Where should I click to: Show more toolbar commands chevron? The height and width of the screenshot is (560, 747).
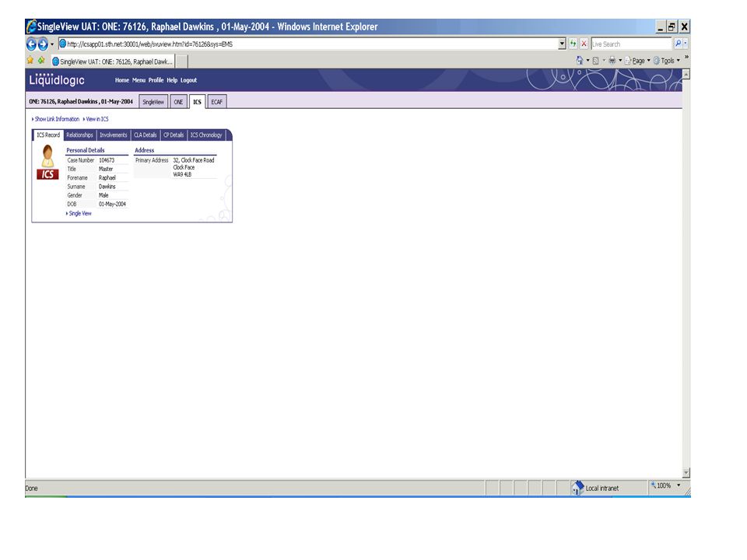click(x=686, y=58)
